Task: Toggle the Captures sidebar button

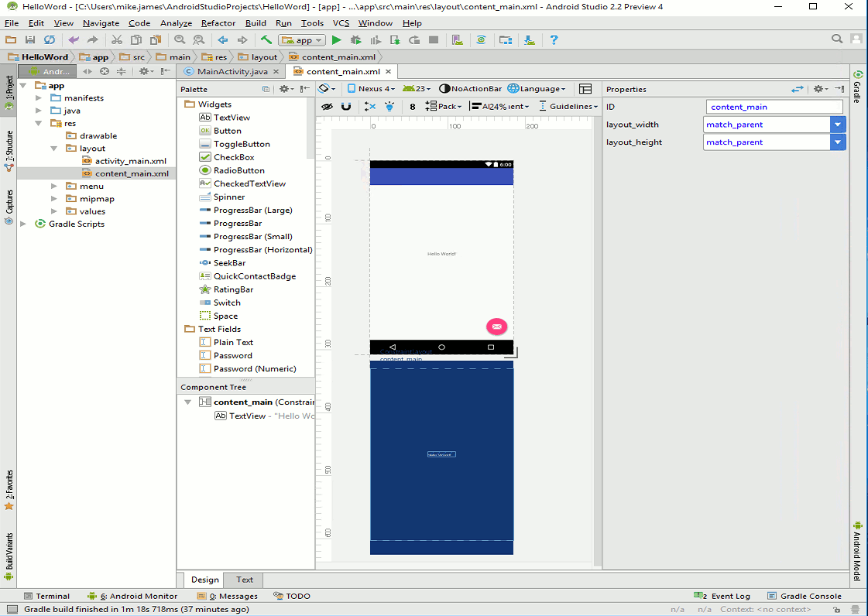Action: pyautogui.click(x=9, y=207)
